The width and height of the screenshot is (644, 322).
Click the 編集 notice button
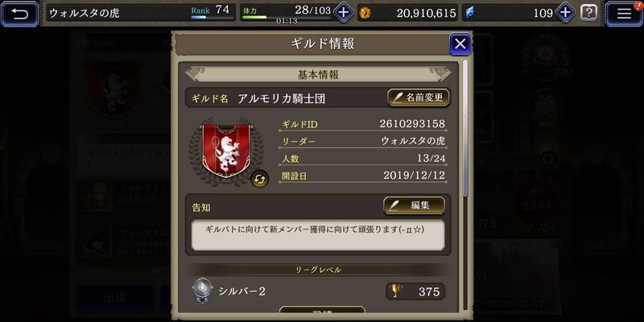[x=414, y=206]
